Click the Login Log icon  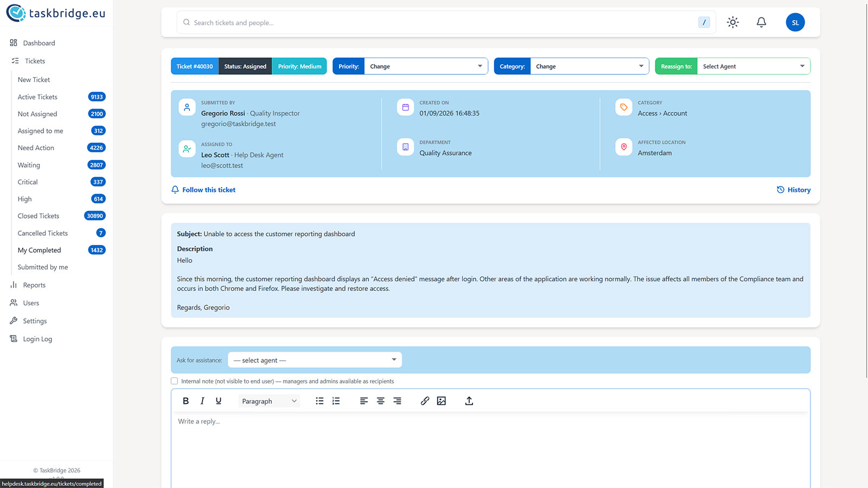[14, 338]
